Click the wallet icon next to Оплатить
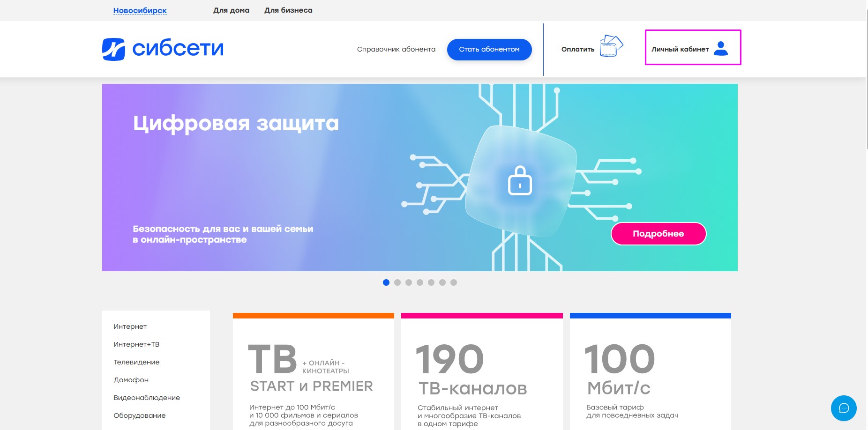 (611, 46)
